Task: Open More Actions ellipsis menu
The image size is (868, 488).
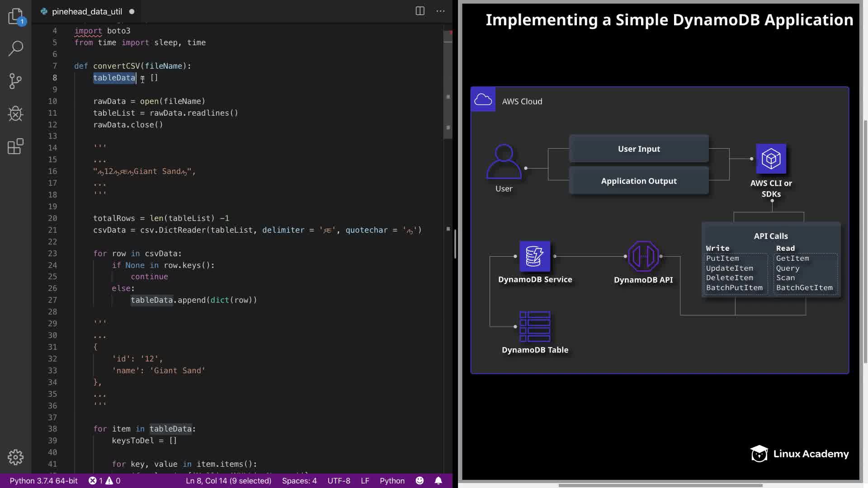Action: [440, 11]
